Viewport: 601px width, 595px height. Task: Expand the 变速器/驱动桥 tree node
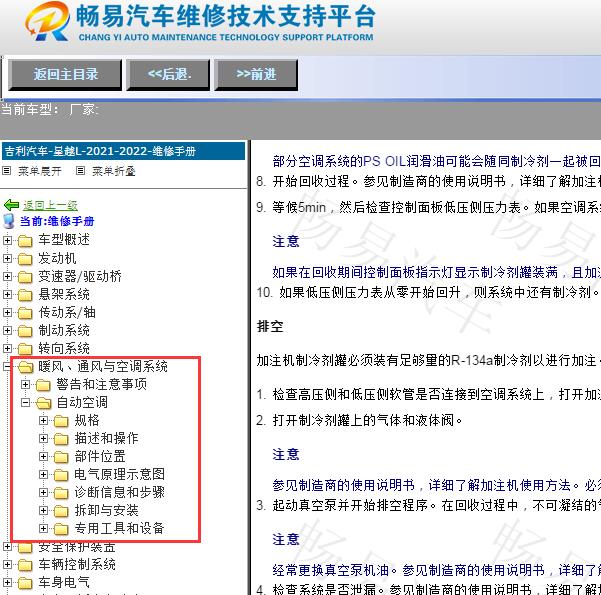[x=7, y=276]
